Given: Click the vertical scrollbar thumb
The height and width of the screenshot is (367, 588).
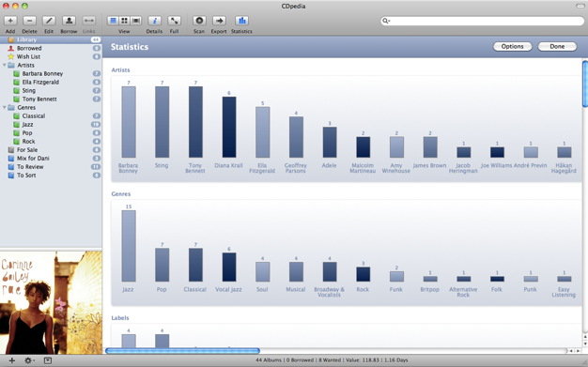Looking at the screenshot, I should click(585, 84).
